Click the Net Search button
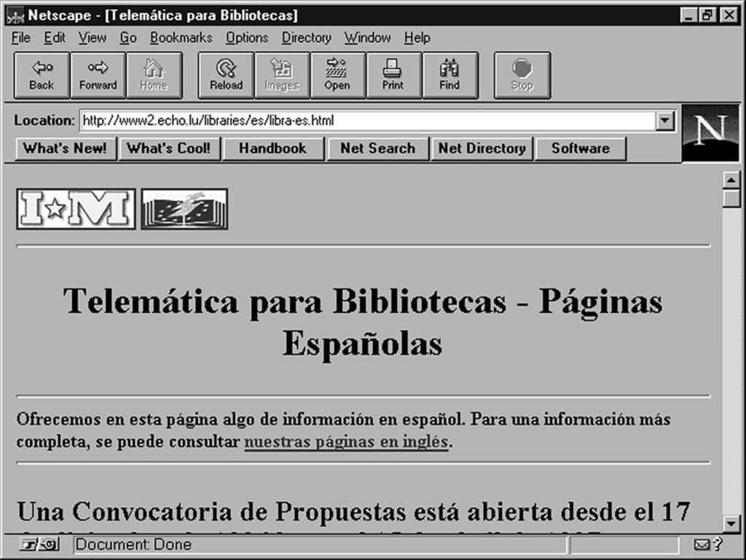 tap(378, 149)
